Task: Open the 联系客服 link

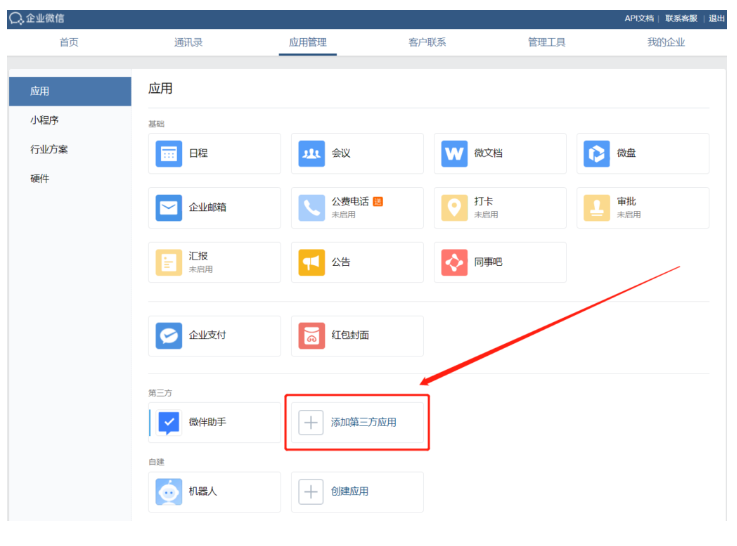Action: (682, 18)
